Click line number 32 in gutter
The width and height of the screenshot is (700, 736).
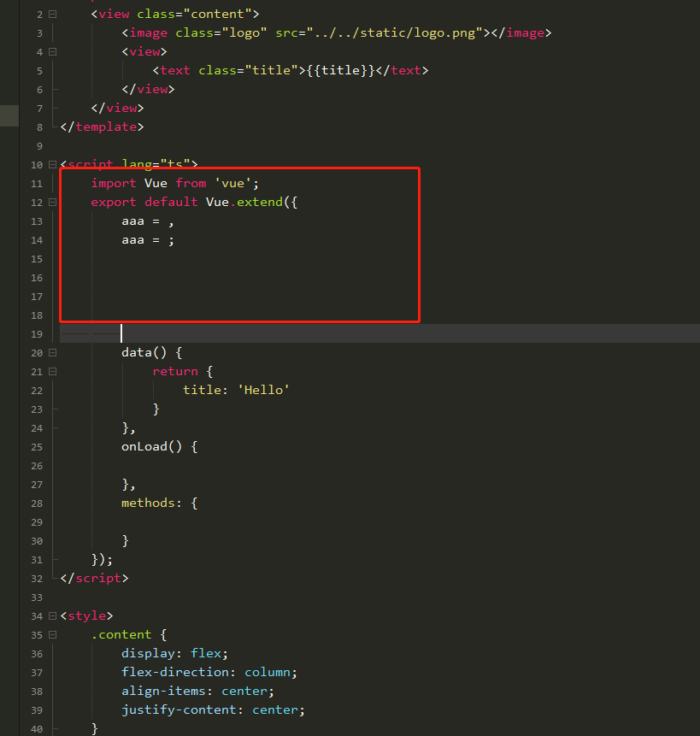pyautogui.click(x=37, y=579)
